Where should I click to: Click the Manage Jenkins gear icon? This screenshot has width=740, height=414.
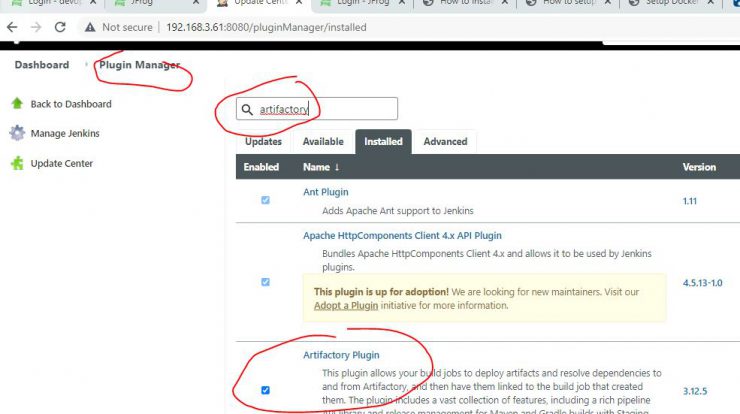17,133
